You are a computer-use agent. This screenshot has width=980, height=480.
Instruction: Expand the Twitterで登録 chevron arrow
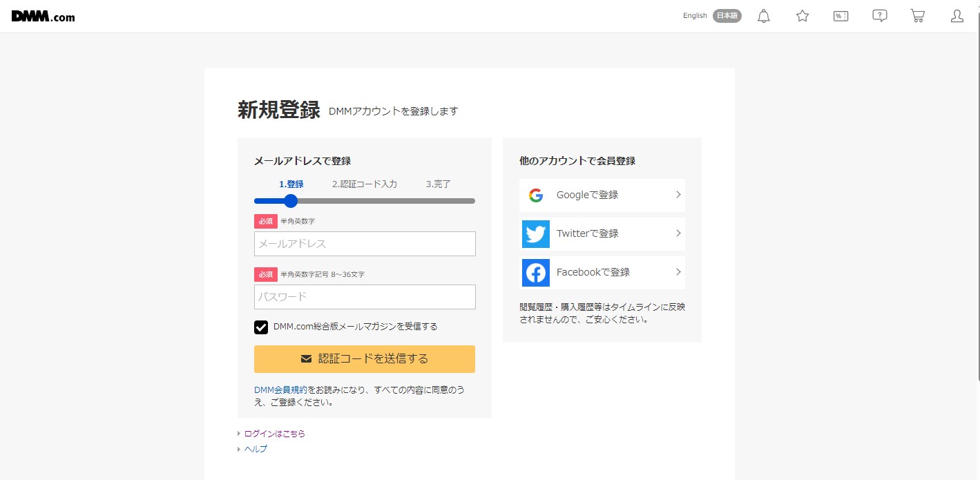pyautogui.click(x=678, y=233)
